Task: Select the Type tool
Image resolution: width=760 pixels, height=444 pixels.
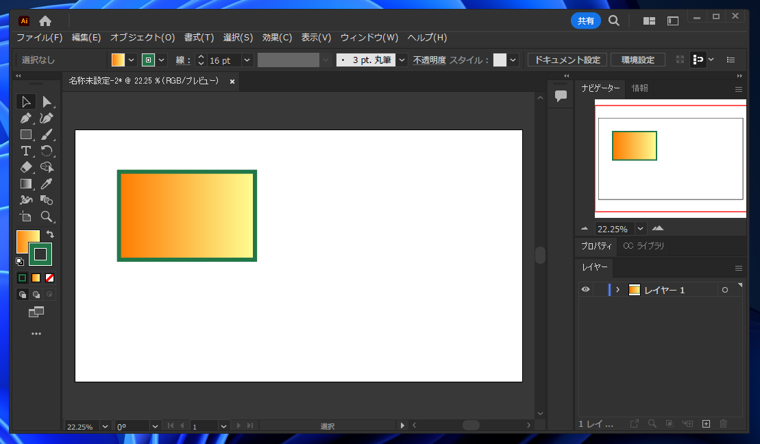Action: coord(26,151)
